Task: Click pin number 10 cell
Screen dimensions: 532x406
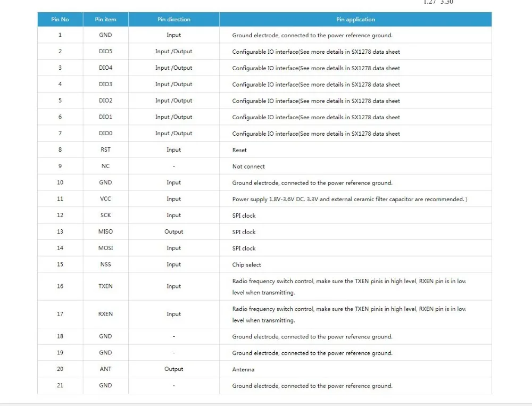Action: click(60, 183)
